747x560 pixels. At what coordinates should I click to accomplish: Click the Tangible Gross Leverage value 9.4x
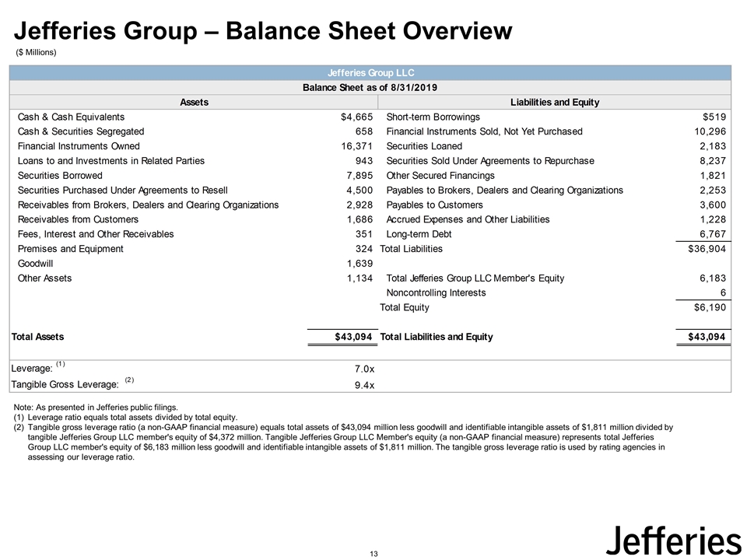[x=361, y=384]
